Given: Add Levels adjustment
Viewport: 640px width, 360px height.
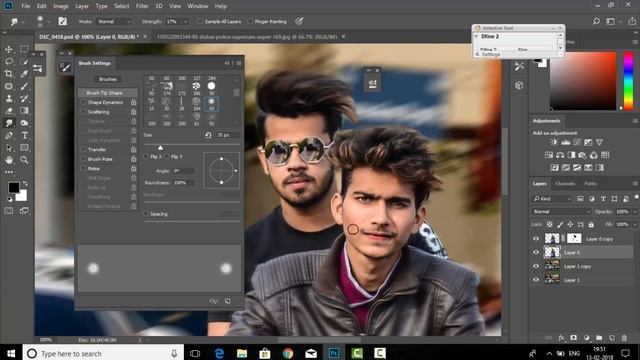Looking at the screenshot, I should (x=565, y=142).
